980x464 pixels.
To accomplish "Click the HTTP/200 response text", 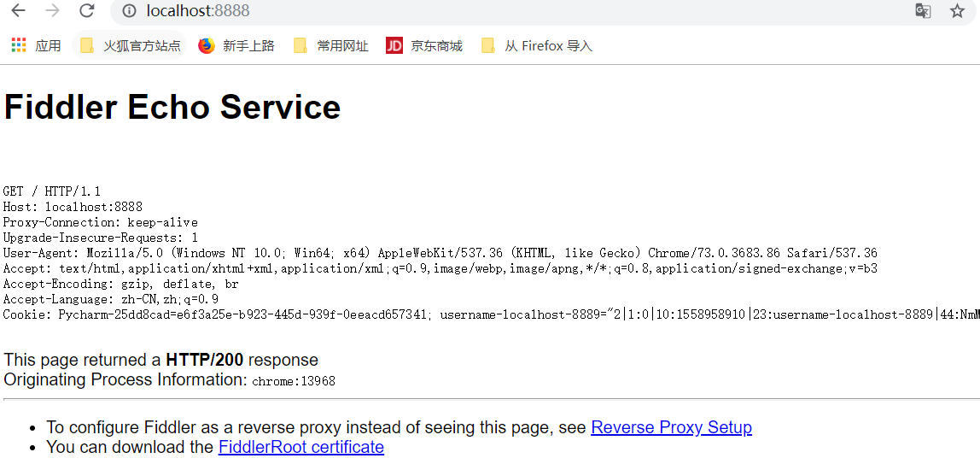I will [204, 361].
